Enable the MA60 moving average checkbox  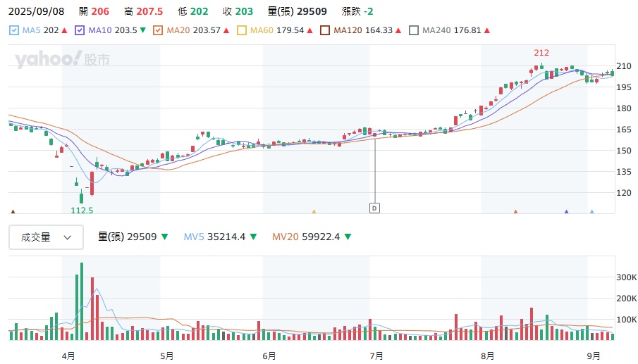242,31
